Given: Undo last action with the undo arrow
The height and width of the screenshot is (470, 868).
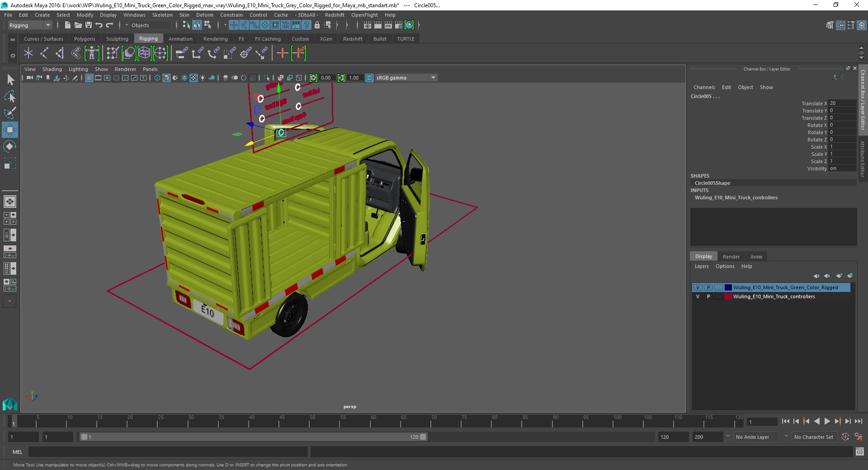Looking at the screenshot, I should [99, 25].
